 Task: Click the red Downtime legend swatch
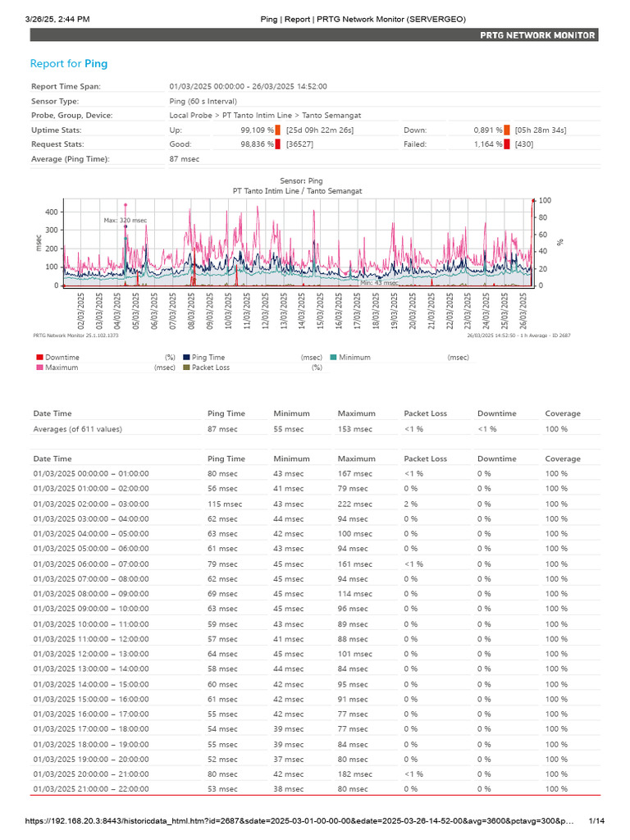click(39, 358)
